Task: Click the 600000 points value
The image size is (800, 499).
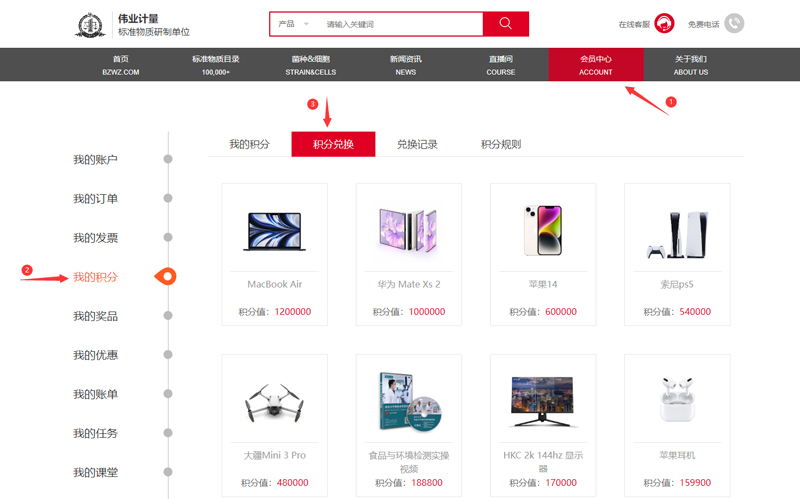Action: tap(561, 312)
